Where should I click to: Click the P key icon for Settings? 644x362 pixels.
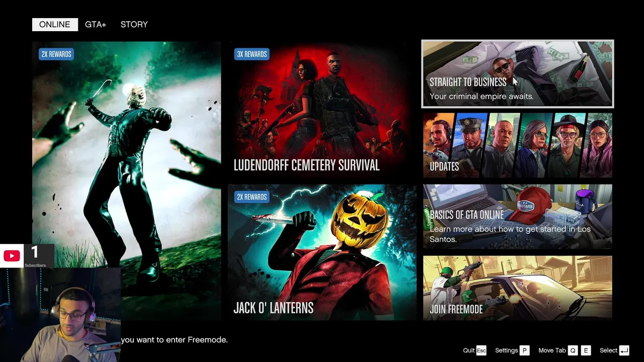tap(525, 350)
